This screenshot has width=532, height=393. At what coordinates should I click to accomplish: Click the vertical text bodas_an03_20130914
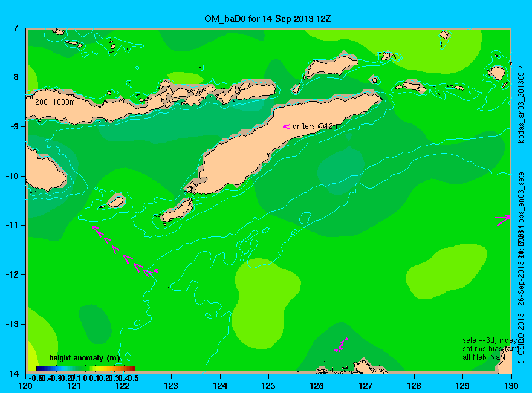click(521, 103)
